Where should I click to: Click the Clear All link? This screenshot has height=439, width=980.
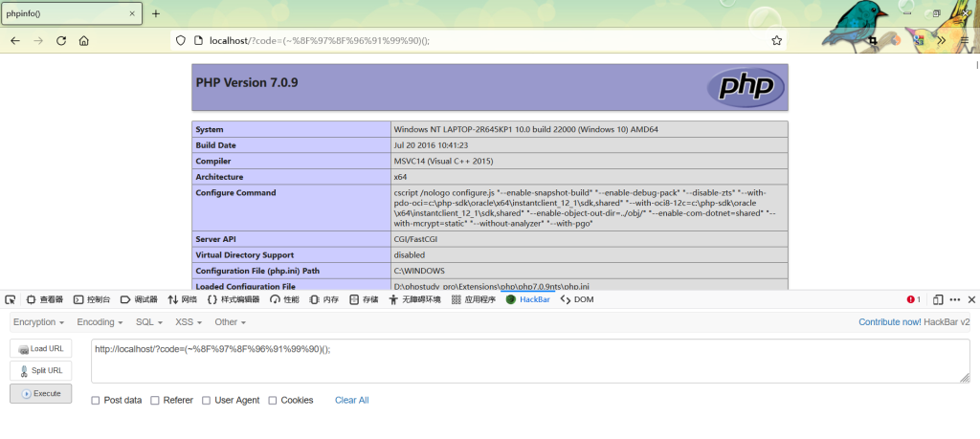coord(351,400)
